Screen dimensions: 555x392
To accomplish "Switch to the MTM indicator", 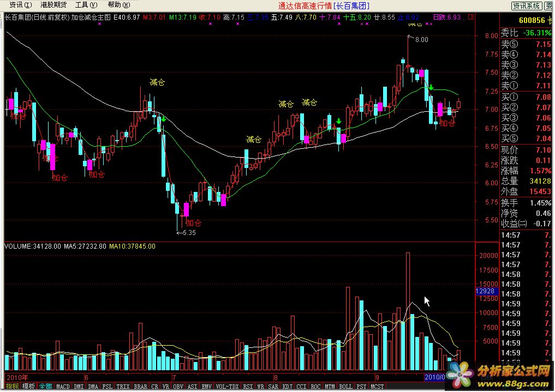I will click(330, 387).
